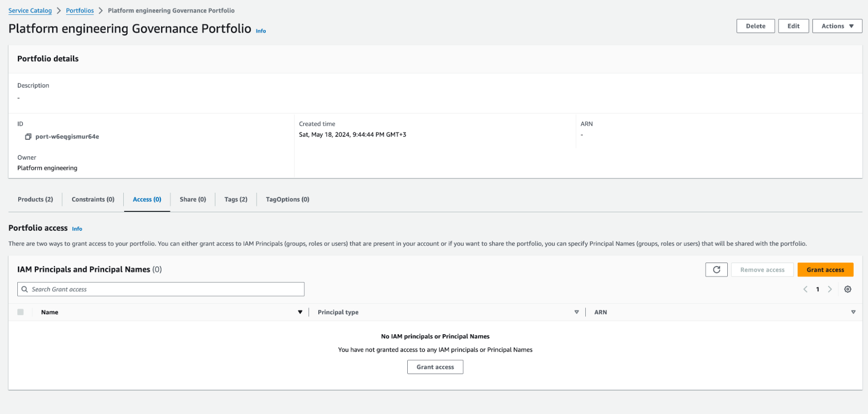Click the orange Grant access button
868x414 pixels.
click(825, 269)
